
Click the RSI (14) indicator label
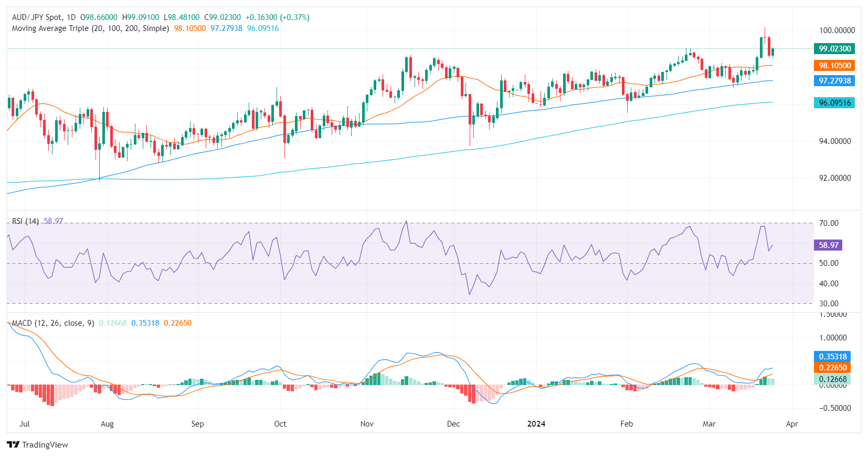pyautogui.click(x=25, y=221)
